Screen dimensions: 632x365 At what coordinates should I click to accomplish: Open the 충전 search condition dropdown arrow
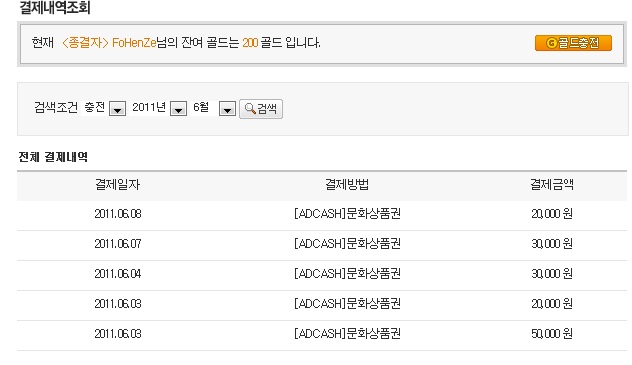click(117, 109)
